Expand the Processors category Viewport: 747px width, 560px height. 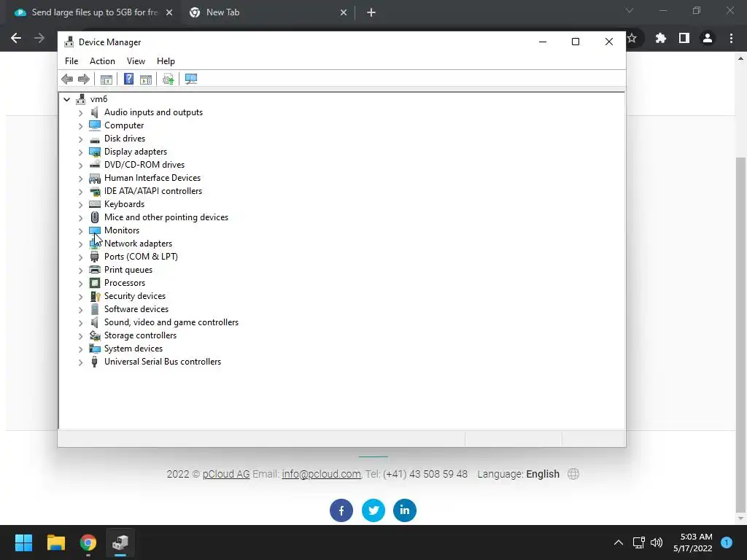(80, 284)
